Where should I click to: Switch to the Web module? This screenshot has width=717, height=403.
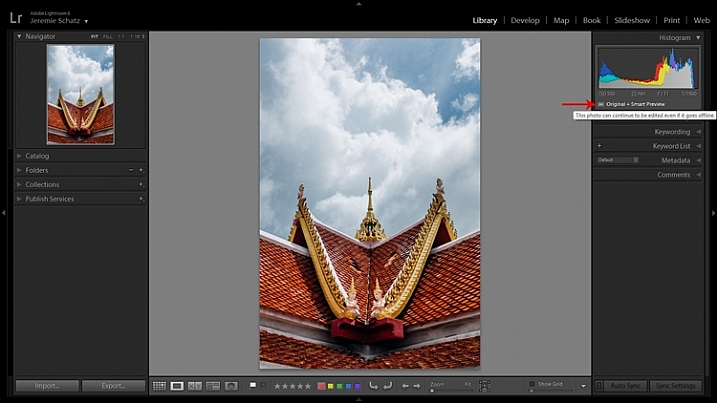pos(701,20)
